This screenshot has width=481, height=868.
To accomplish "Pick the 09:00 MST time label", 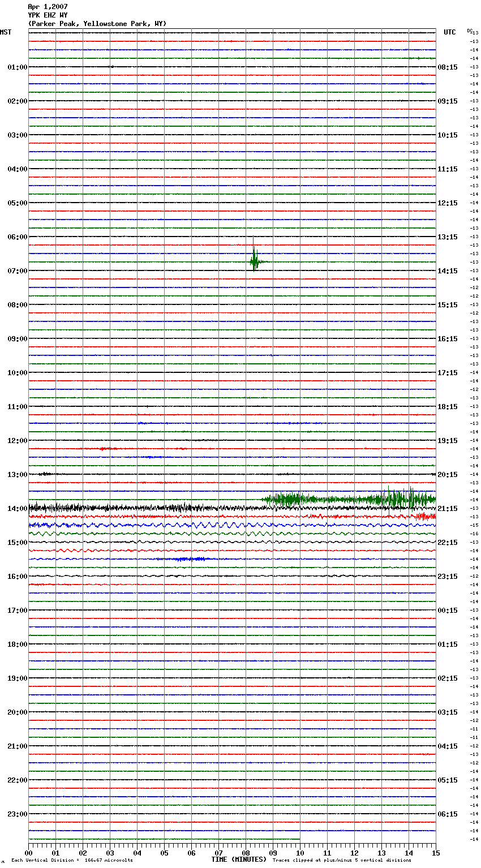I will 18,339.
